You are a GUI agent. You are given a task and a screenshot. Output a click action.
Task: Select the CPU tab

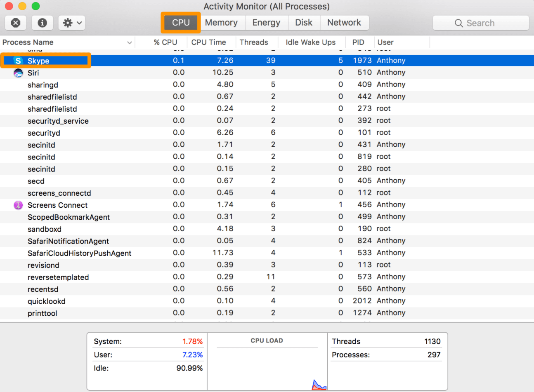tap(180, 23)
